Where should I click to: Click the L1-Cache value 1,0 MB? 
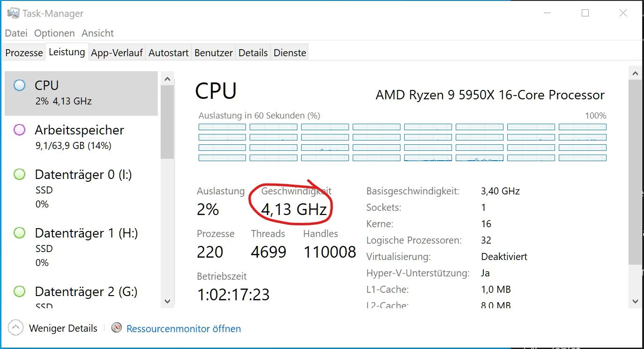click(x=496, y=290)
